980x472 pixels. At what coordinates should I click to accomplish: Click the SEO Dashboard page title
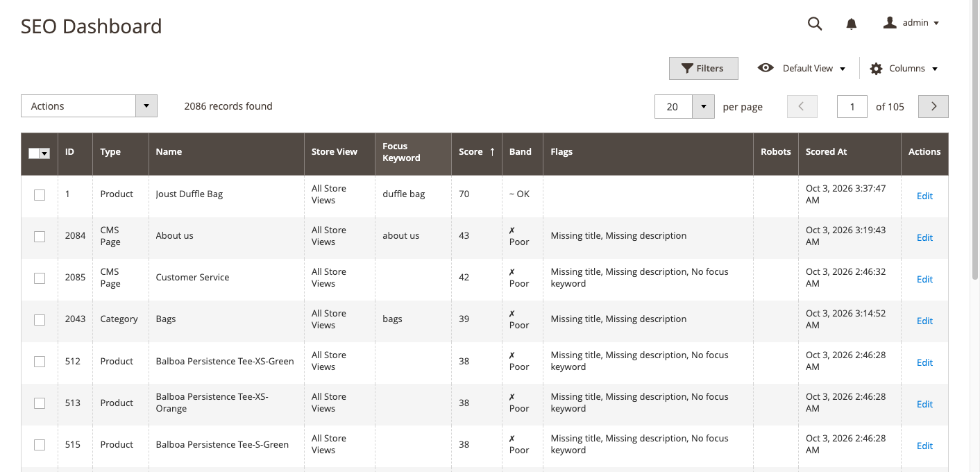[91, 26]
